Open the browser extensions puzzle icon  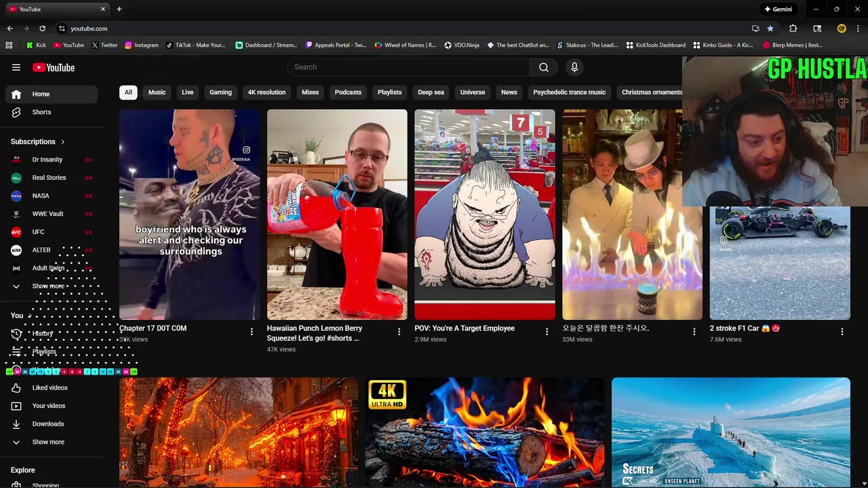tap(793, 28)
